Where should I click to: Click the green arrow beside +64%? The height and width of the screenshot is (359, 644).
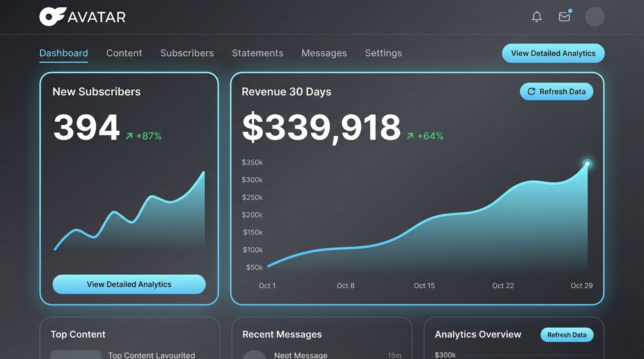410,136
